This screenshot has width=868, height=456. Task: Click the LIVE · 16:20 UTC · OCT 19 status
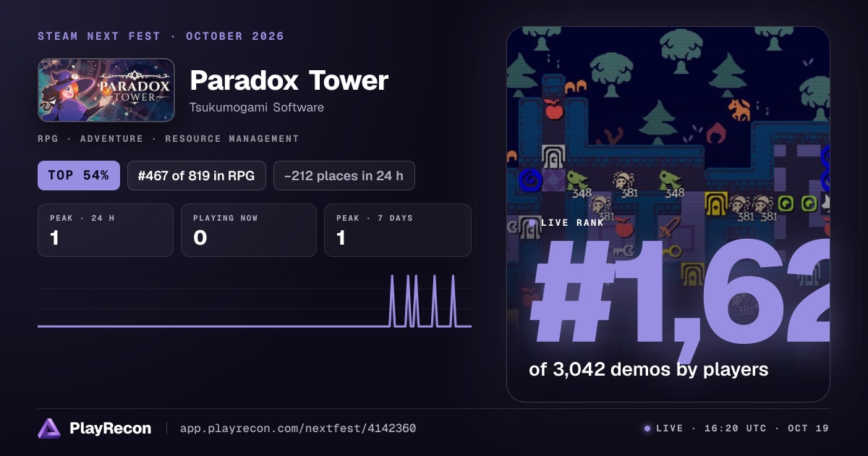(742, 428)
